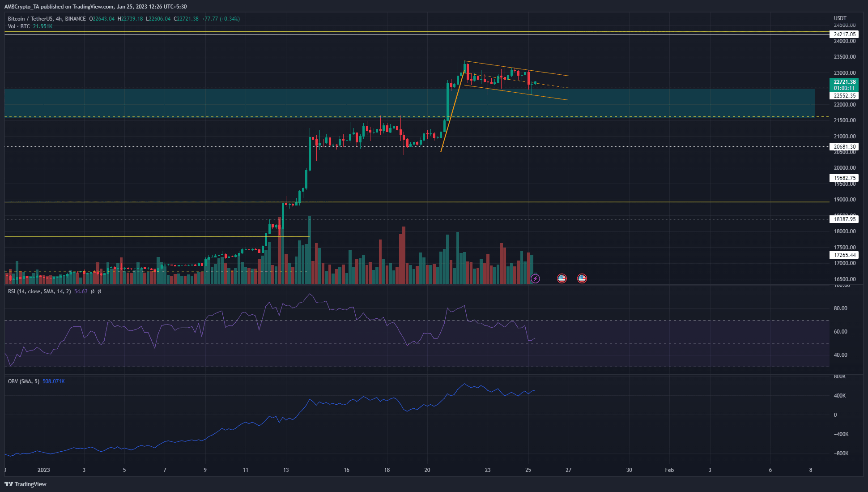Click the TradingView logo at the bottom
This screenshot has width=868, height=492.
(x=26, y=484)
